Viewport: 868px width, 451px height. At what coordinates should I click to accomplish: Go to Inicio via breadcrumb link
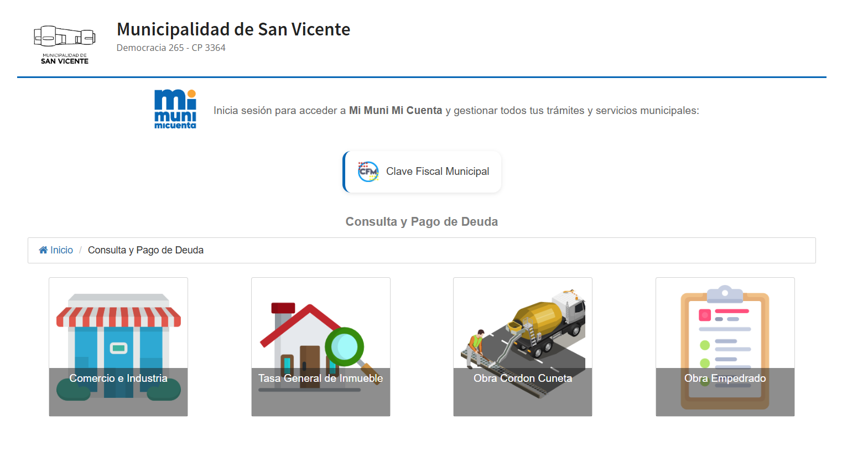tap(61, 250)
